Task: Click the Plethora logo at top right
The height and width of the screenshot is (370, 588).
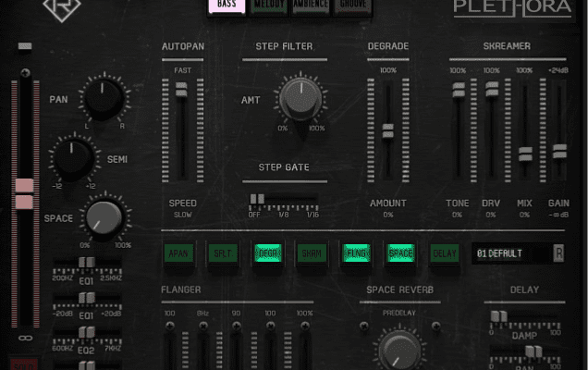Action: point(511,11)
